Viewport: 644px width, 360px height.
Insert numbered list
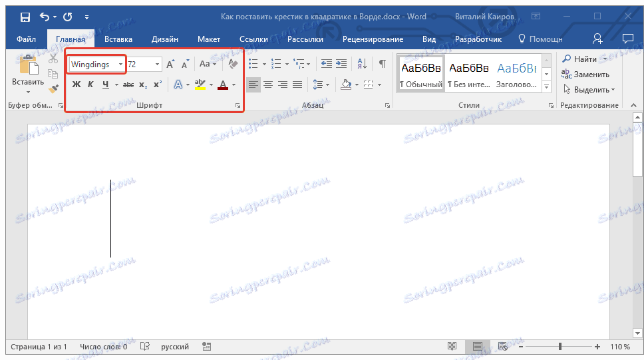[x=275, y=64]
